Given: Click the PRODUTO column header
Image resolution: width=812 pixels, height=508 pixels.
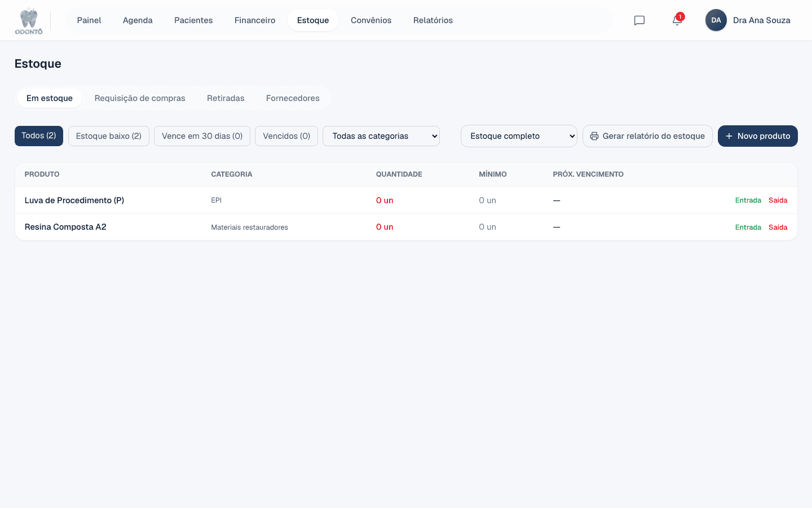Looking at the screenshot, I should tap(42, 174).
